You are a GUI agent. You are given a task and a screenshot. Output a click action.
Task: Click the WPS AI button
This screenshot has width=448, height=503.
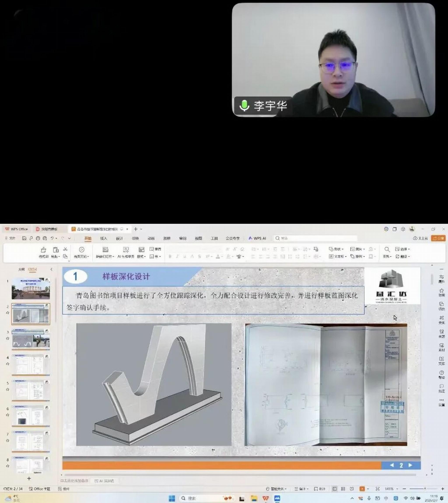[x=257, y=238]
